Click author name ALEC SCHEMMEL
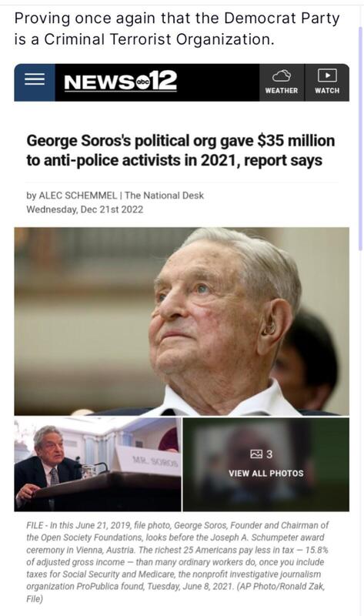This screenshot has width=364, height=616. 78,196
